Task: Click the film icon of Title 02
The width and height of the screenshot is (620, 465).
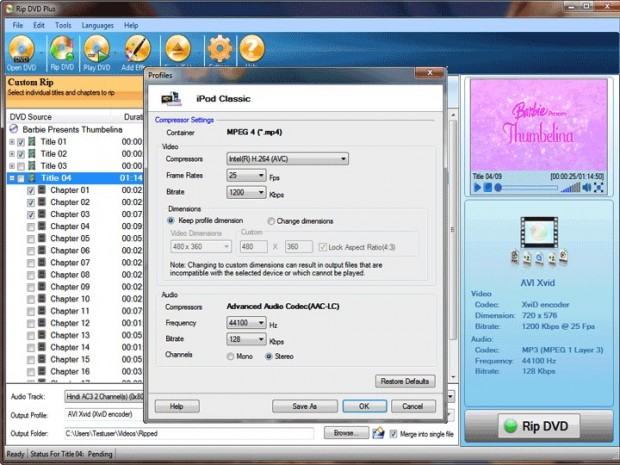Action: [x=32, y=153]
